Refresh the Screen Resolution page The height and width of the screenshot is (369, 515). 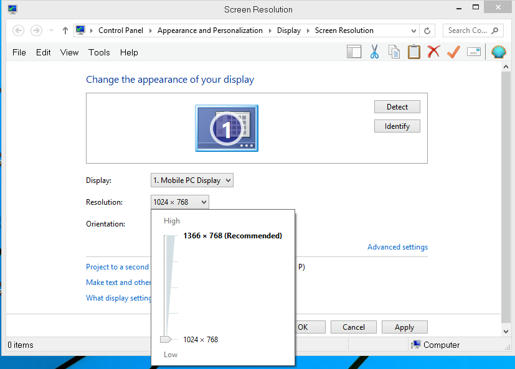pos(427,31)
